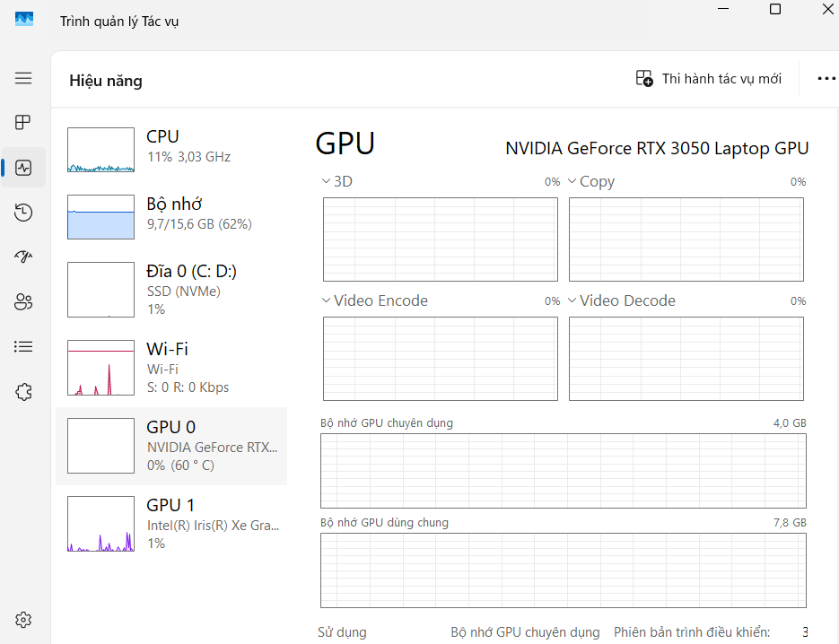Image resolution: width=839 pixels, height=644 pixels.
Task: Open the hamburger navigation menu
Action: 23,78
